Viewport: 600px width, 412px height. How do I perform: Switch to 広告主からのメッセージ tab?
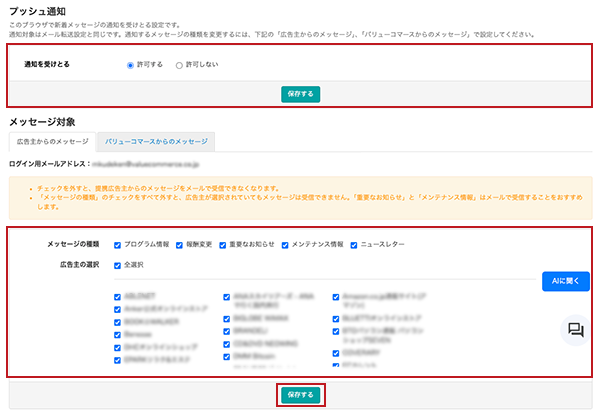pos(50,142)
